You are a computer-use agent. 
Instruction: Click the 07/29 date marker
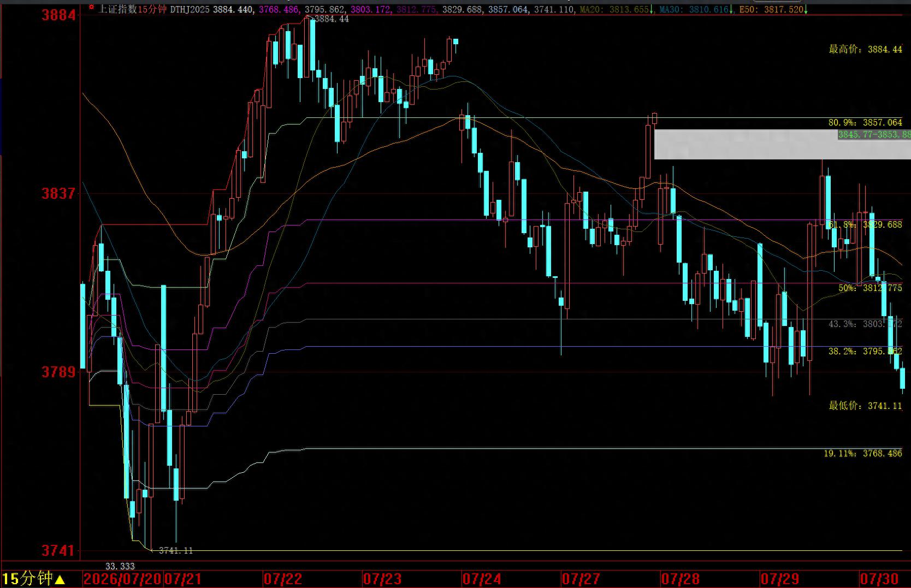pyautogui.click(x=780, y=579)
